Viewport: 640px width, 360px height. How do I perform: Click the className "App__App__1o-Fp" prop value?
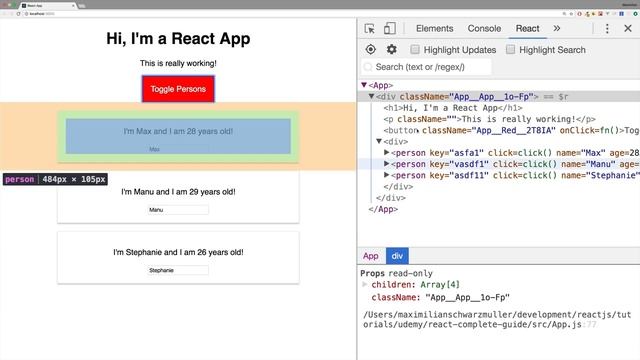[467, 298]
